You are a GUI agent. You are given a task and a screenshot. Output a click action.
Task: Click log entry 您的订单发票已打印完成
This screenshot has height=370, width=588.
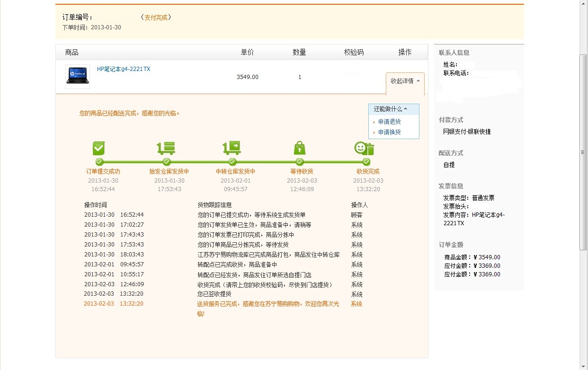[246, 235]
